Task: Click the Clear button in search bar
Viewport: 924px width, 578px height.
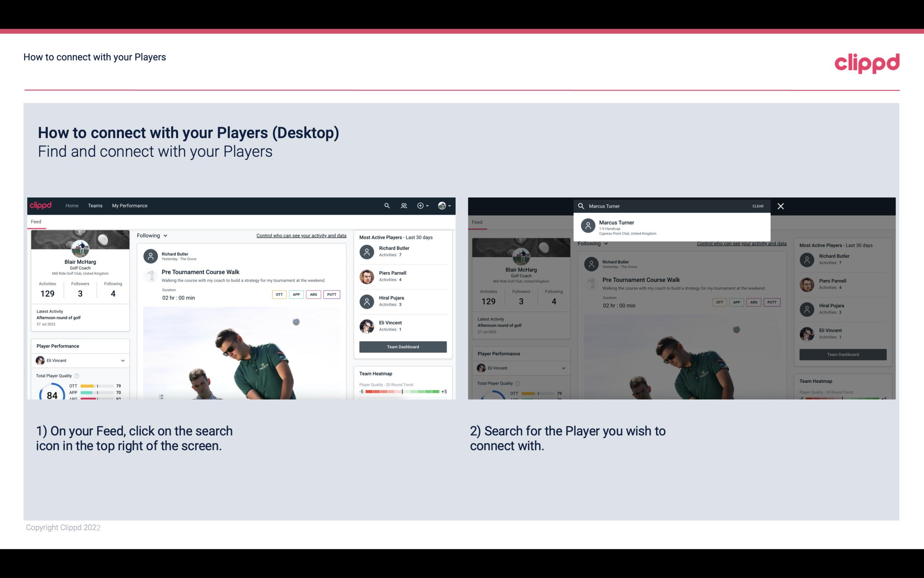Action: click(x=758, y=205)
